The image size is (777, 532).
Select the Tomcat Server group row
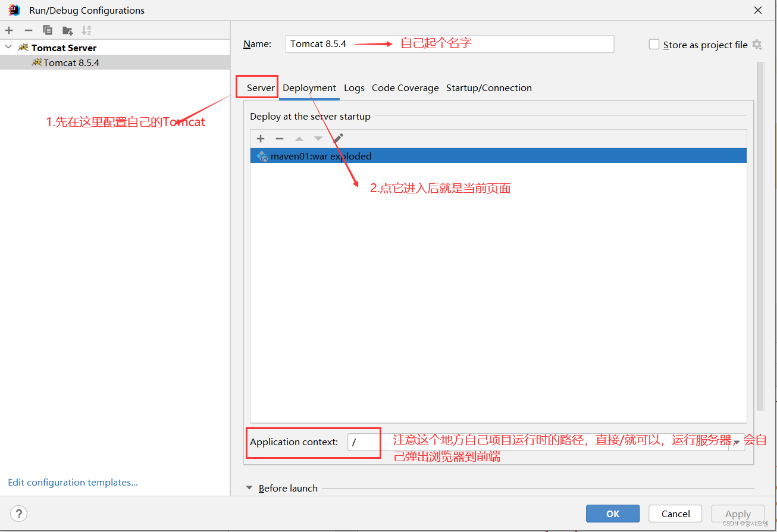point(115,48)
